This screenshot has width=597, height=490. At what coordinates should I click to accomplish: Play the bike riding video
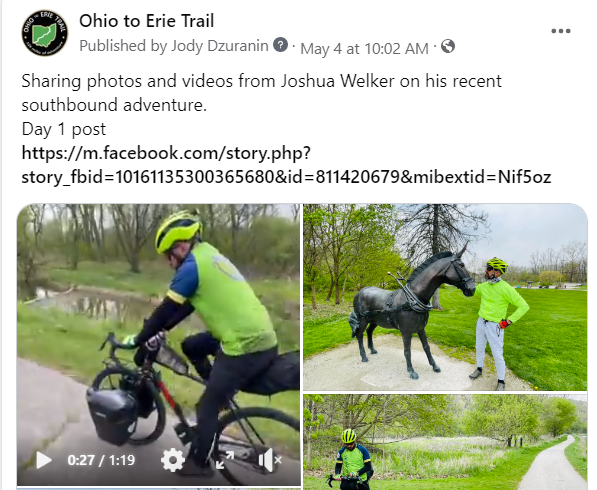tap(44, 460)
